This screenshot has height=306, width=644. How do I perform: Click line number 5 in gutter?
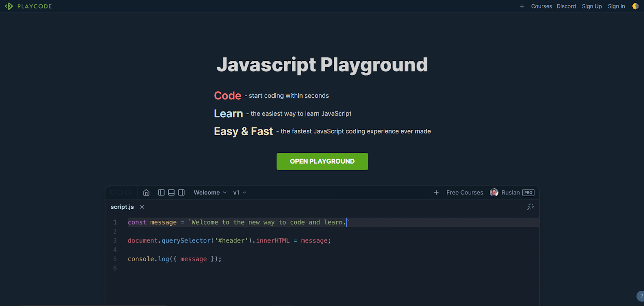(115, 259)
